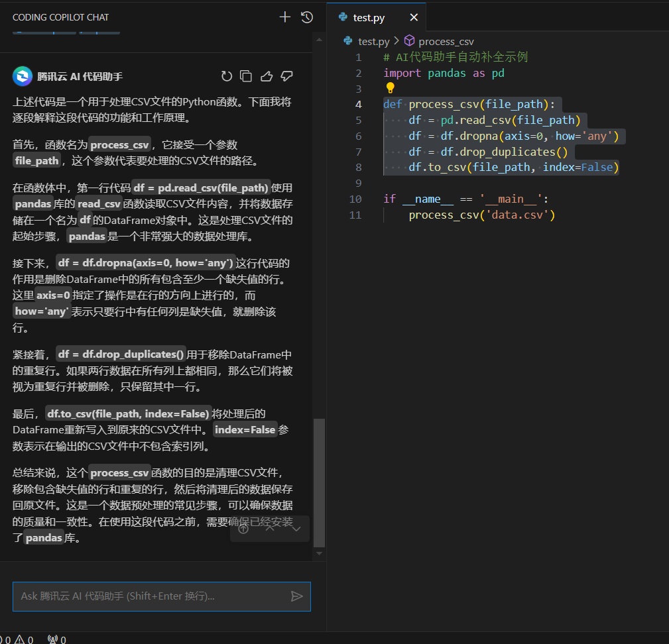669x644 pixels.
Task: Click the if __name__ == '__main__' line
Action: coord(466,199)
